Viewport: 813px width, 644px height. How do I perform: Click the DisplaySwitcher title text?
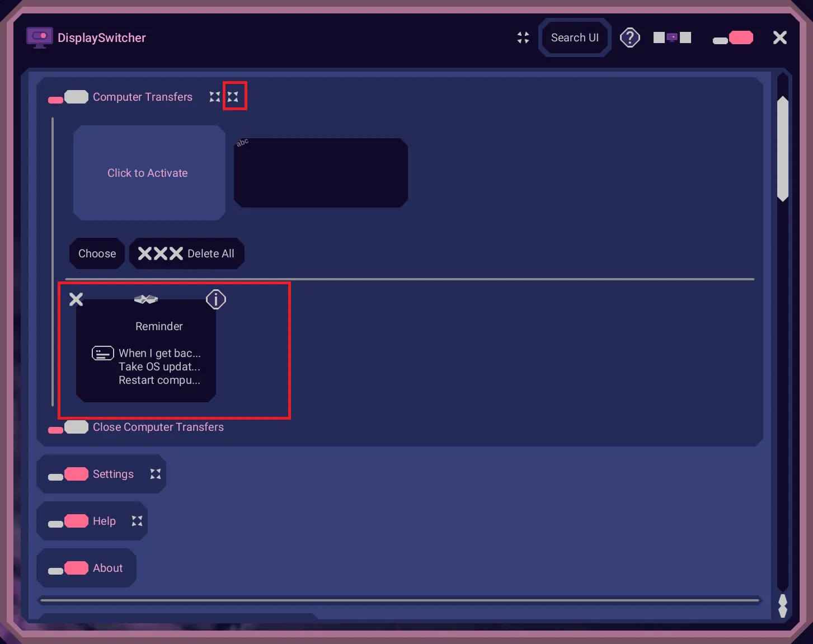pos(102,37)
